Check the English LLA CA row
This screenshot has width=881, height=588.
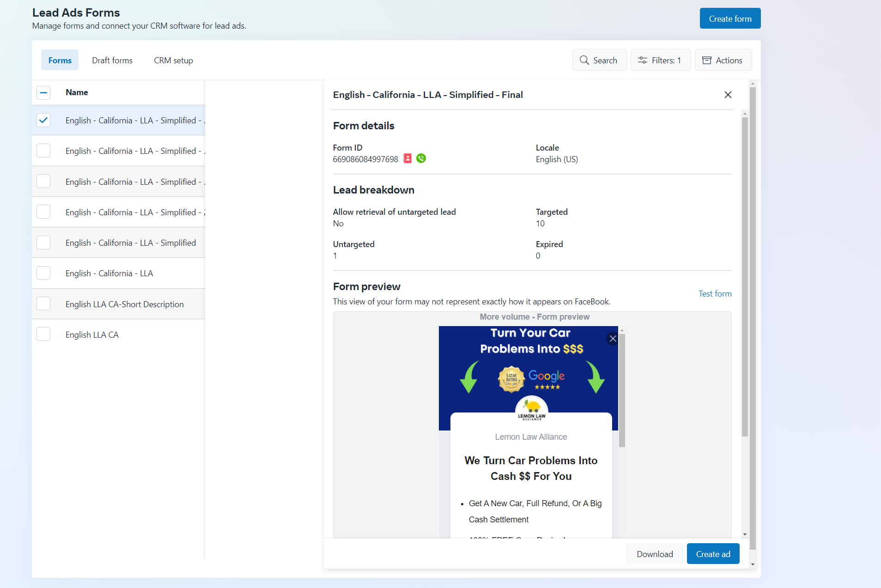pos(43,334)
